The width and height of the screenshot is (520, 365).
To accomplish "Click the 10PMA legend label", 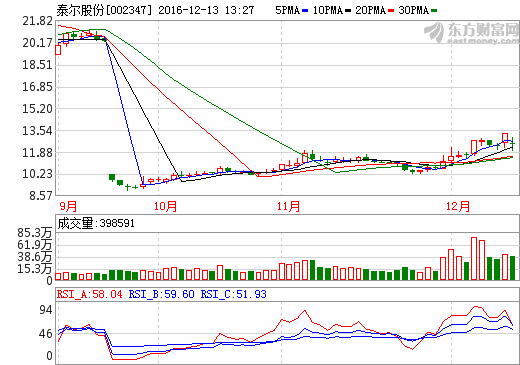I will (x=328, y=10).
